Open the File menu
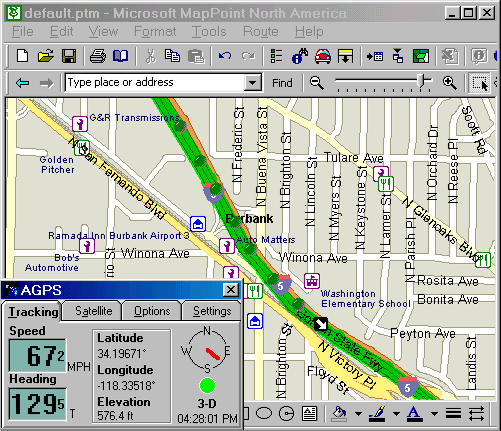Viewport: 501px width, 431px height. click(23, 32)
